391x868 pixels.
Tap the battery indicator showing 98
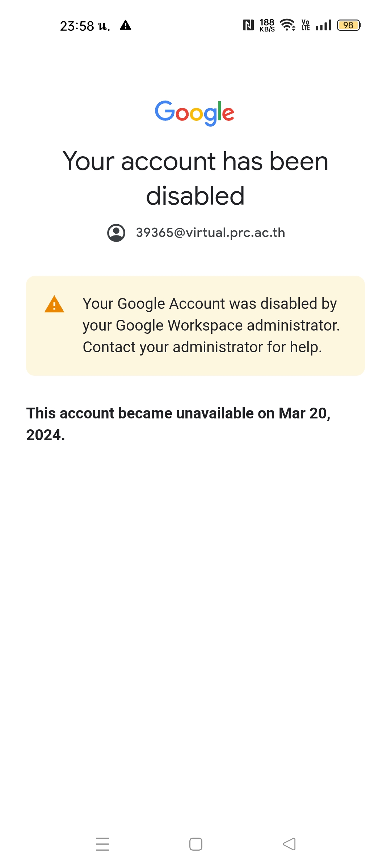(349, 25)
